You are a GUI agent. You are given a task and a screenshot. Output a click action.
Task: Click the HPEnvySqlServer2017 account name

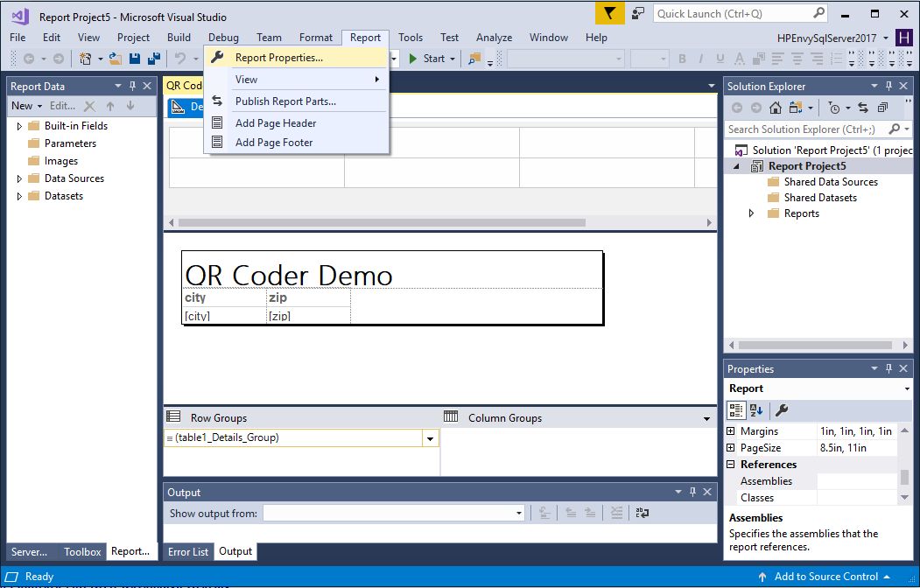[x=826, y=38]
